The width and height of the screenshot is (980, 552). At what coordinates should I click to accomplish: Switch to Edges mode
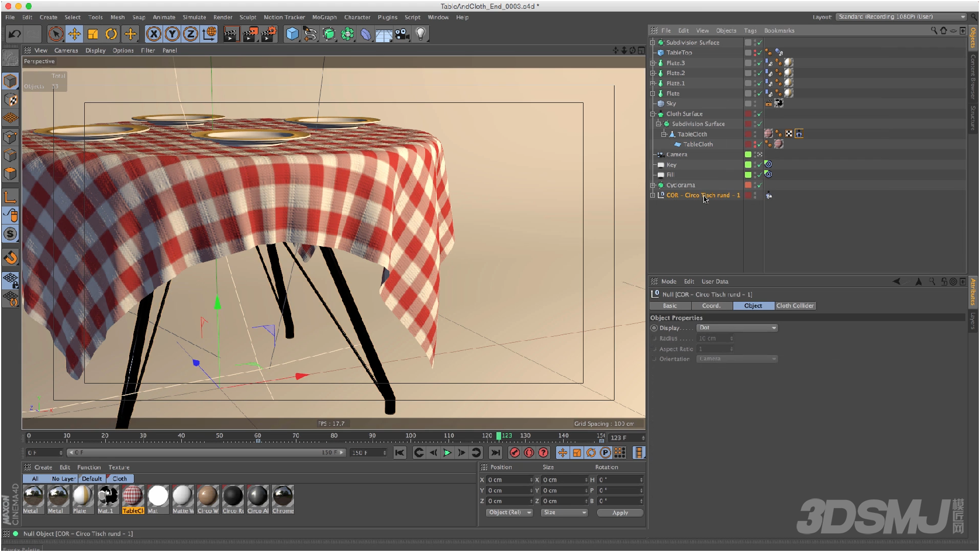[x=11, y=156]
